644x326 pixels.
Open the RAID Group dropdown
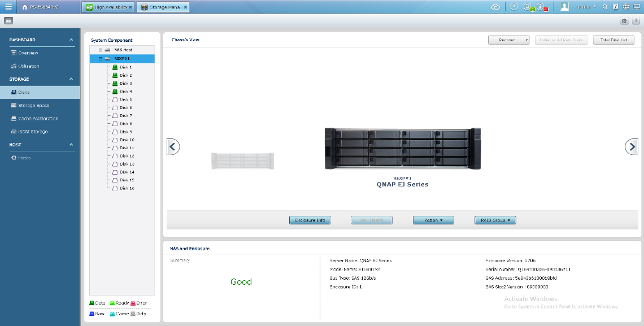(495, 220)
